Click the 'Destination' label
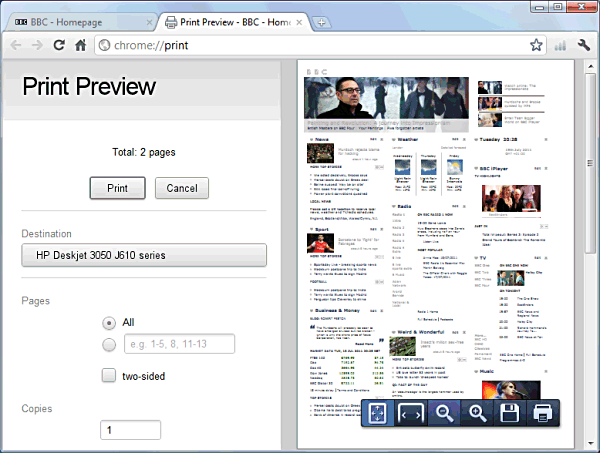 point(46,234)
